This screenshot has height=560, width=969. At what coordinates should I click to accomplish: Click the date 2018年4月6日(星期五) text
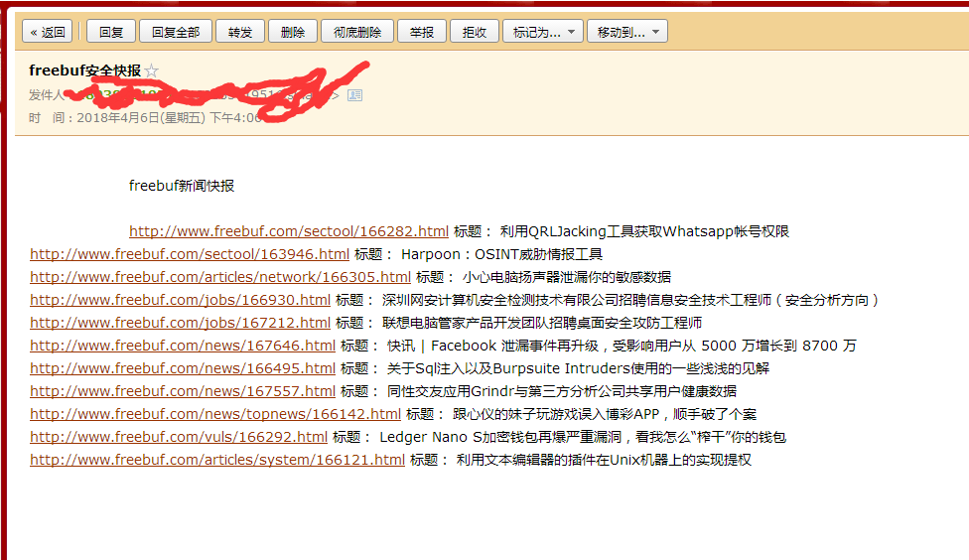click(140, 117)
